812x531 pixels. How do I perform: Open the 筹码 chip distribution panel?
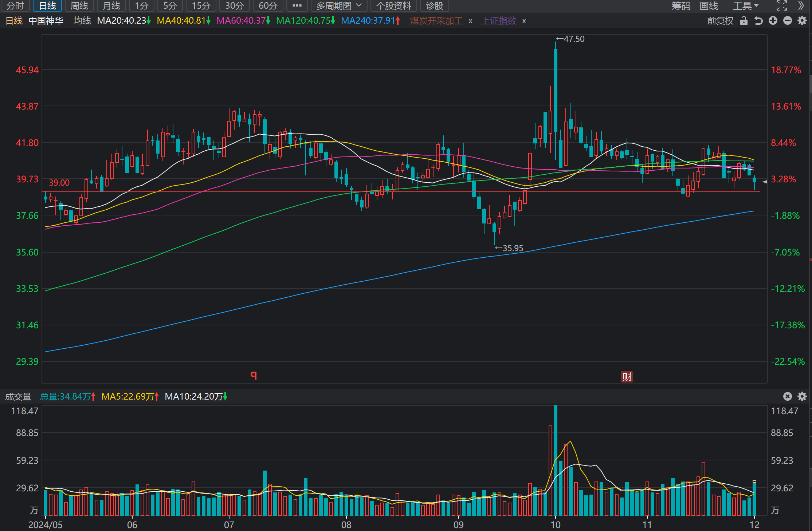tap(681, 6)
